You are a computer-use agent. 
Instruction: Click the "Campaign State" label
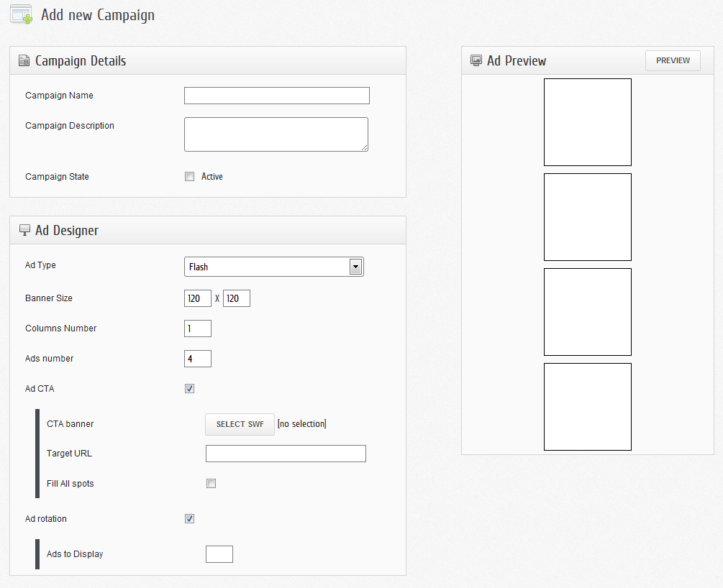(57, 177)
